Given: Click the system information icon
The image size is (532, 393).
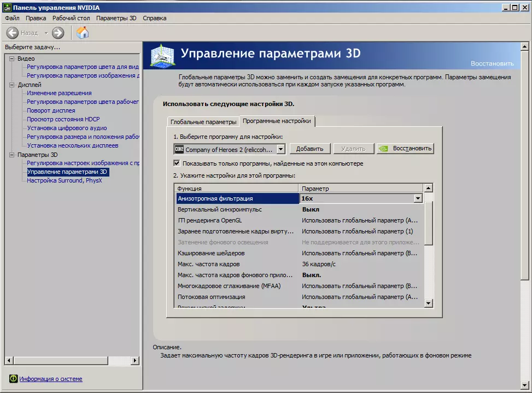Looking at the screenshot, I should coord(13,379).
